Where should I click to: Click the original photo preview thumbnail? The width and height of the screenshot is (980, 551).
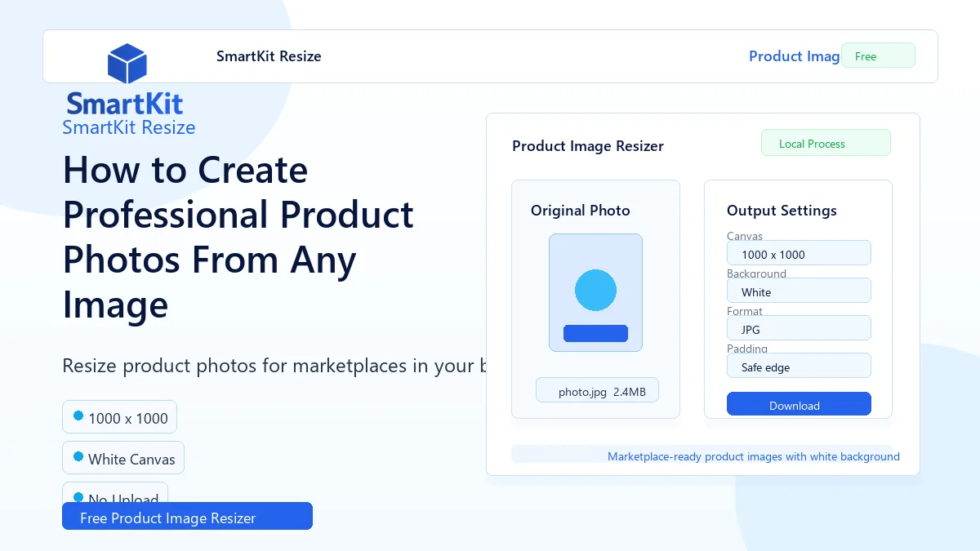pos(595,293)
